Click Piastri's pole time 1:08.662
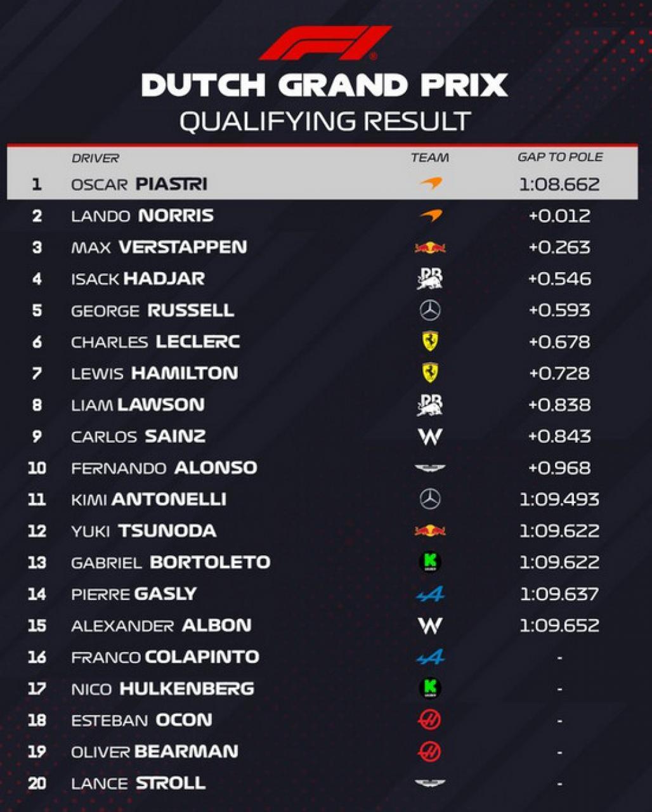652x812 pixels. [x=559, y=184]
